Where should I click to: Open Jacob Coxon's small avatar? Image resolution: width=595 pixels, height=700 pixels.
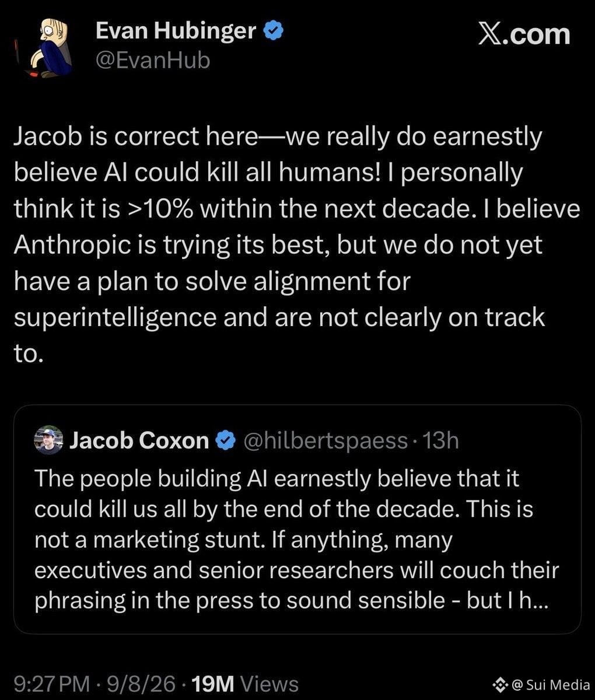[48, 440]
